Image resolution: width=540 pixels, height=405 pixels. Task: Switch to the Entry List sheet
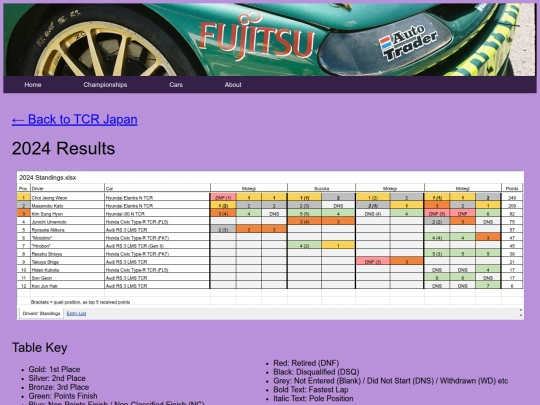pos(76,313)
